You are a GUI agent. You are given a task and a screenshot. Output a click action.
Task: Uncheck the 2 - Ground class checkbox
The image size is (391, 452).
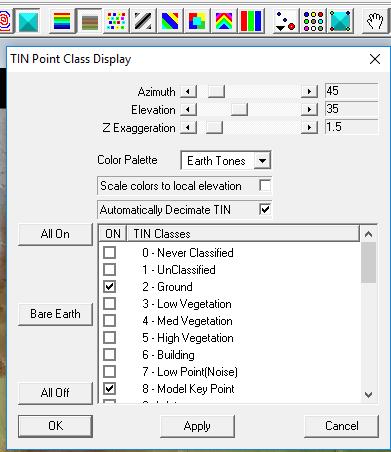click(109, 287)
